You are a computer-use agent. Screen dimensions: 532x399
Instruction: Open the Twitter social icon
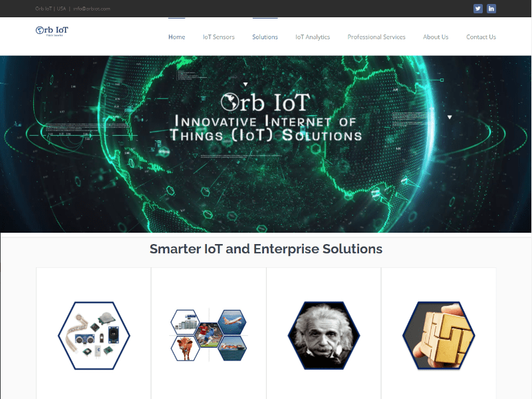point(477,9)
